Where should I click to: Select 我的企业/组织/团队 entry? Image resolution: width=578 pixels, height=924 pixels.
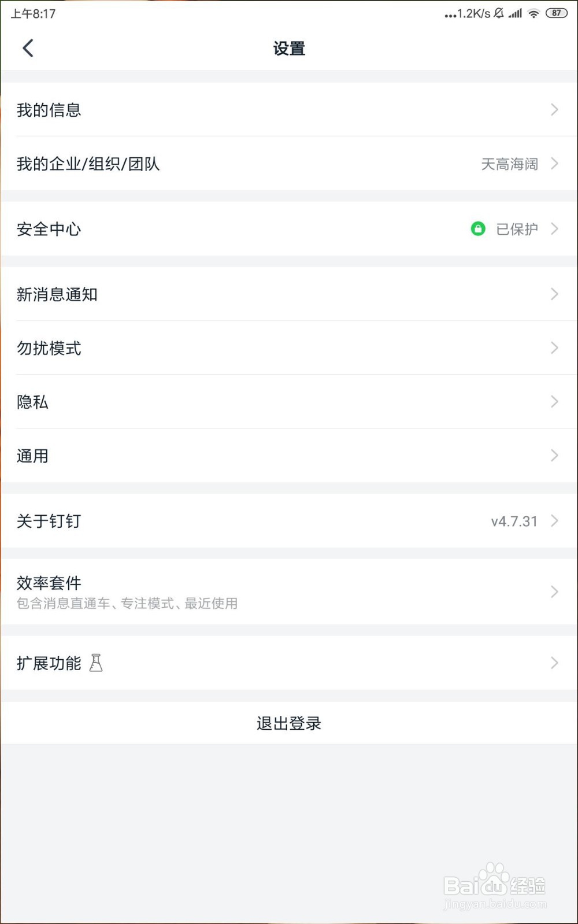point(88,164)
